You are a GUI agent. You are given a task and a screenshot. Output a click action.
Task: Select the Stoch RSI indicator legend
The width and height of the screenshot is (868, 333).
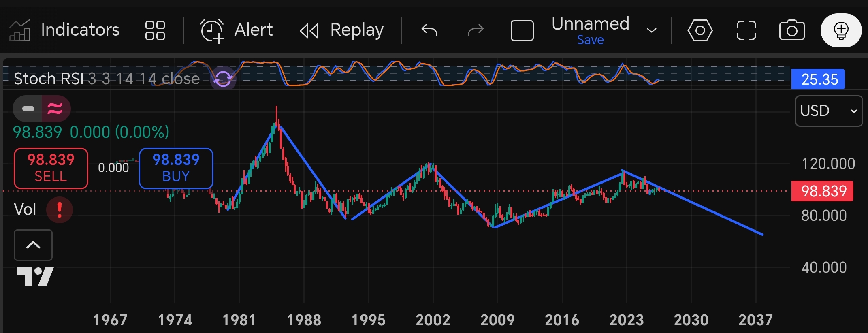[x=107, y=79]
